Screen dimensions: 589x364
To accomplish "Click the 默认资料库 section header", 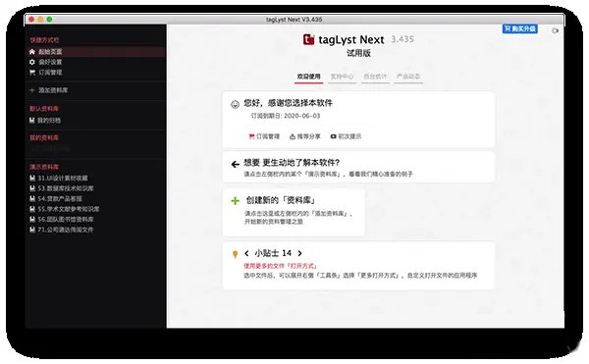I will (x=44, y=109).
